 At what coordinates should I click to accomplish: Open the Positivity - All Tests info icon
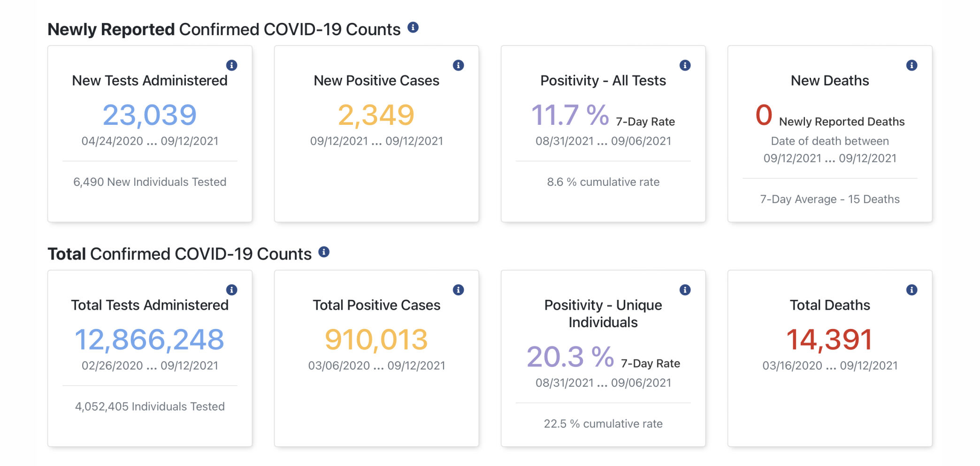point(685,65)
